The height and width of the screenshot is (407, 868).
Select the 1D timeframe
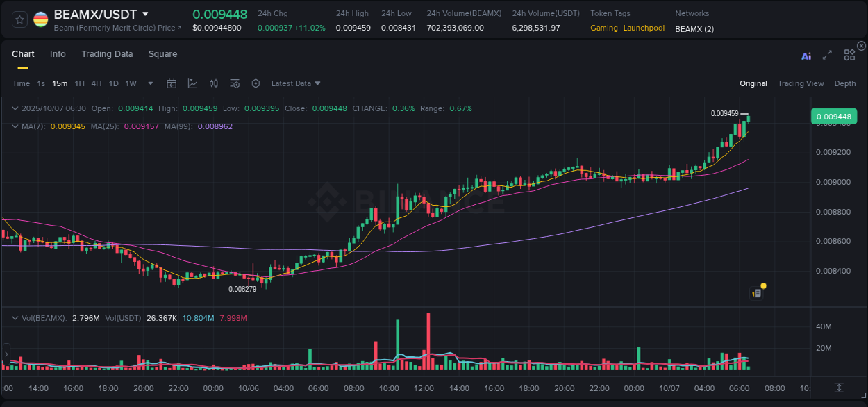point(113,83)
